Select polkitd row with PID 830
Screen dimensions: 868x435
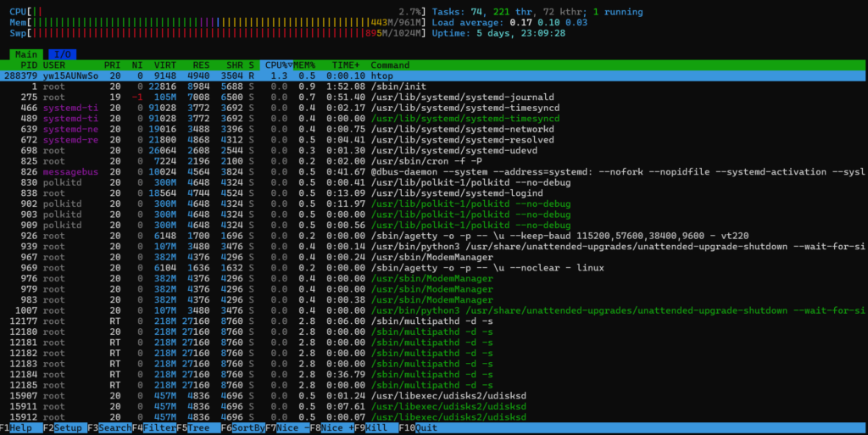click(x=434, y=182)
